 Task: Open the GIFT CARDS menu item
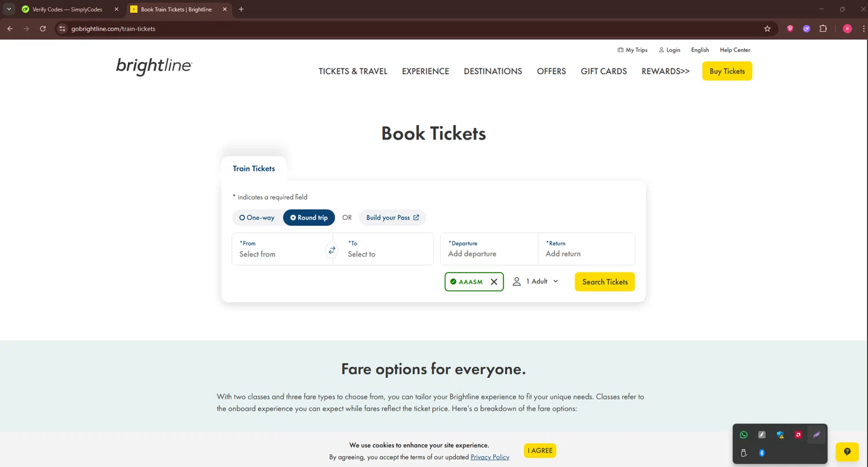pyautogui.click(x=604, y=71)
